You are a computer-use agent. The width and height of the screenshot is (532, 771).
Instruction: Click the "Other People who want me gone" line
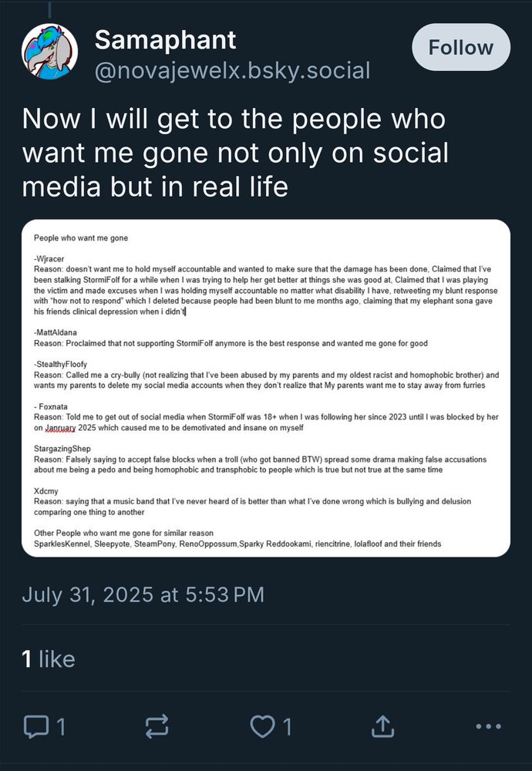(123, 534)
